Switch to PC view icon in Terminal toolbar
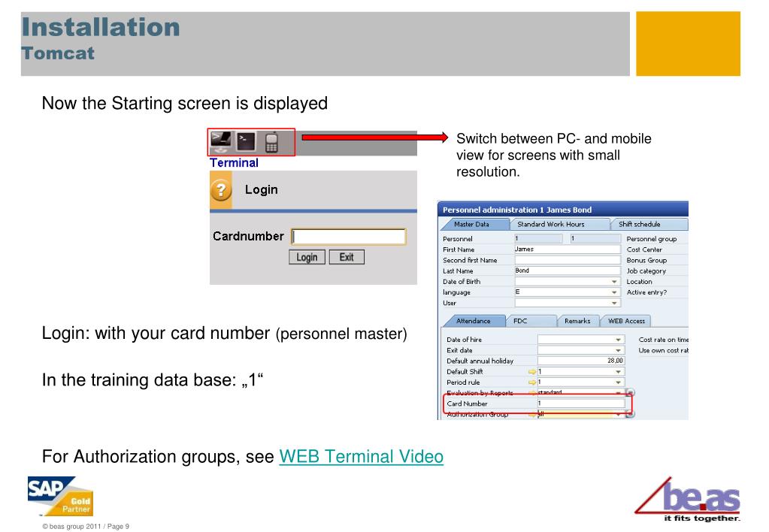This screenshot has height=532, width=769. click(x=221, y=142)
